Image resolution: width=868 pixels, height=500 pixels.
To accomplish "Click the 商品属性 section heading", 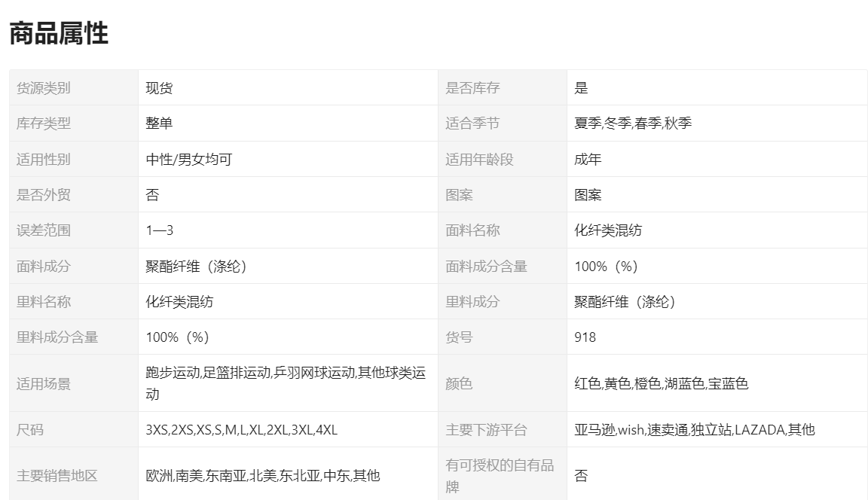I will tap(59, 34).
